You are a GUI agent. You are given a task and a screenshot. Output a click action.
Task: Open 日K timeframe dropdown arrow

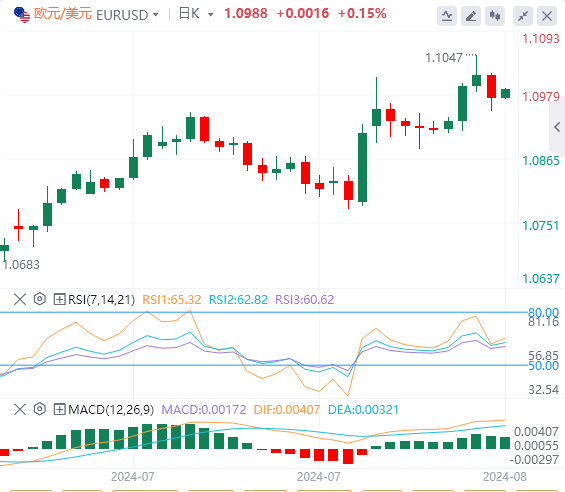210,15
